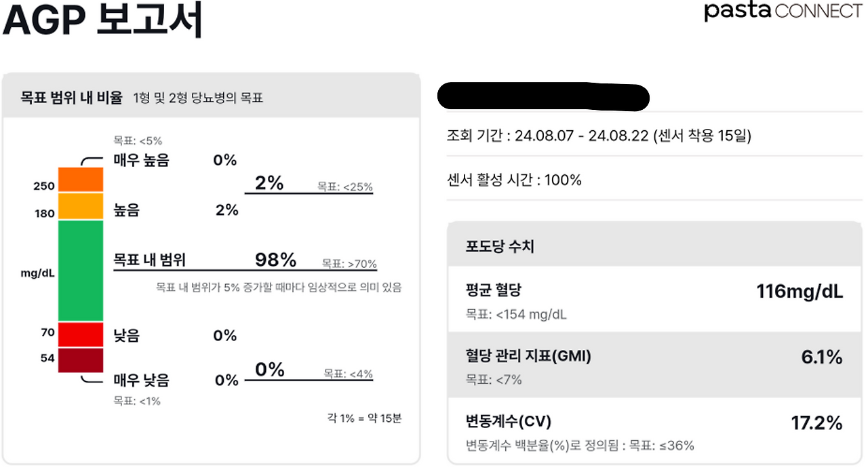The width and height of the screenshot is (868, 470).
Task: Click the yellow high glucose bar segment
Action: [80, 206]
